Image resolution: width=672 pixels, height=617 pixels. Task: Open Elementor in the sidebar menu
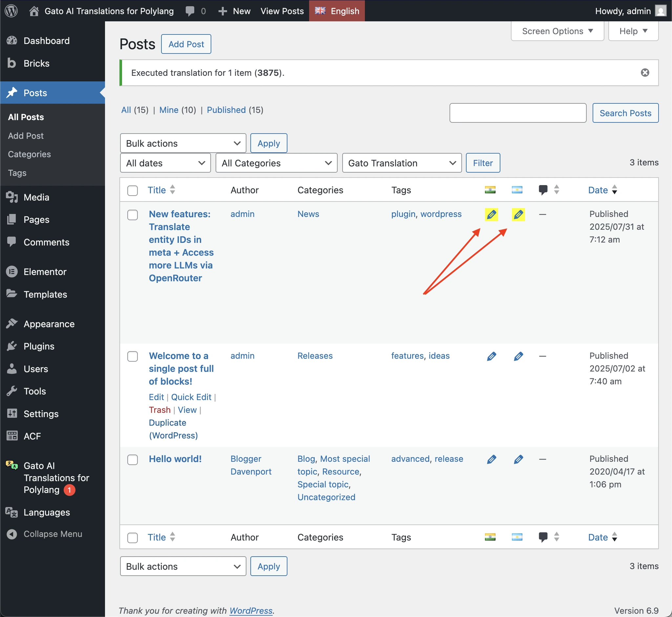pyautogui.click(x=45, y=272)
